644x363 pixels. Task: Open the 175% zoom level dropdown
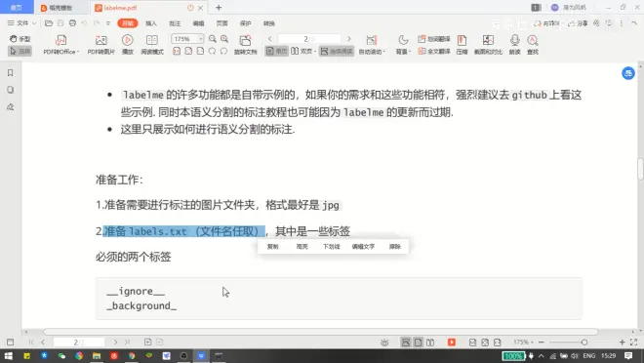(x=200, y=39)
